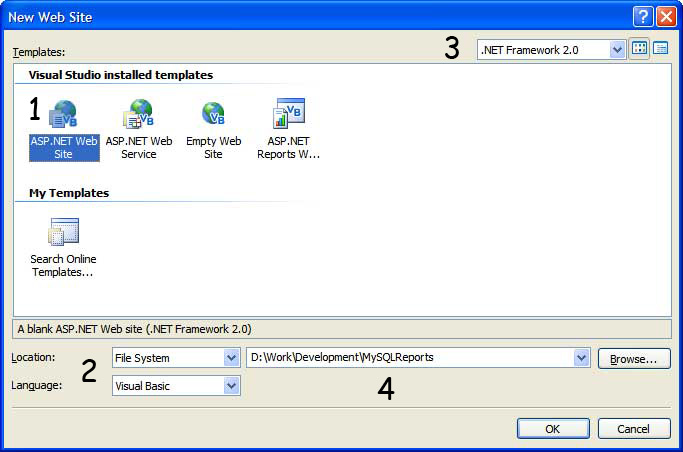
Task: Open the Search Online Templates icon
Action: [x=64, y=232]
